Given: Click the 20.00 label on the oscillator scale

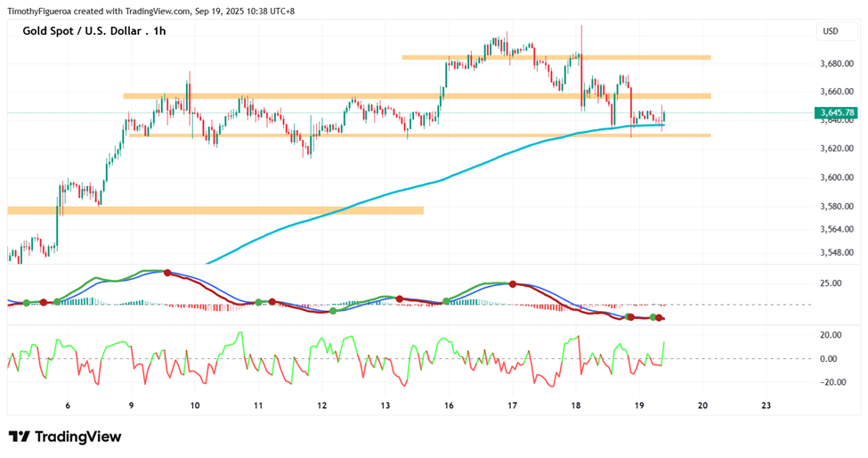Looking at the screenshot, I should pos(831,335).
